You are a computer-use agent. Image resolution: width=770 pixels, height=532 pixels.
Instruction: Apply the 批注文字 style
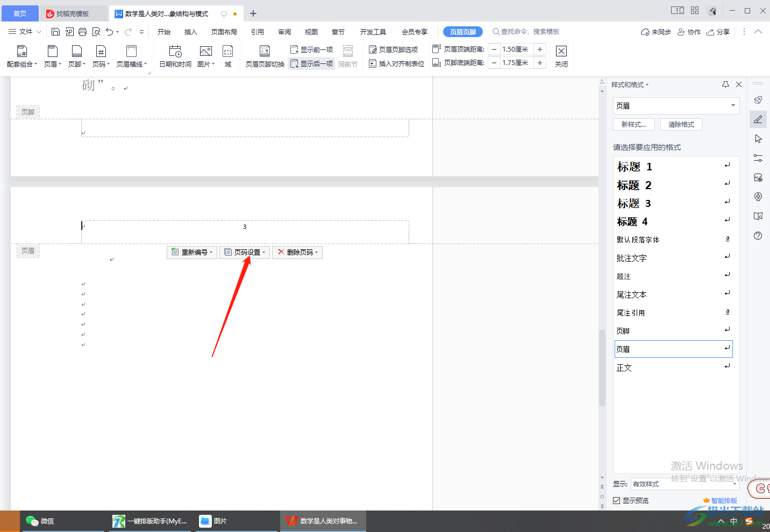[x=674, y=258]
